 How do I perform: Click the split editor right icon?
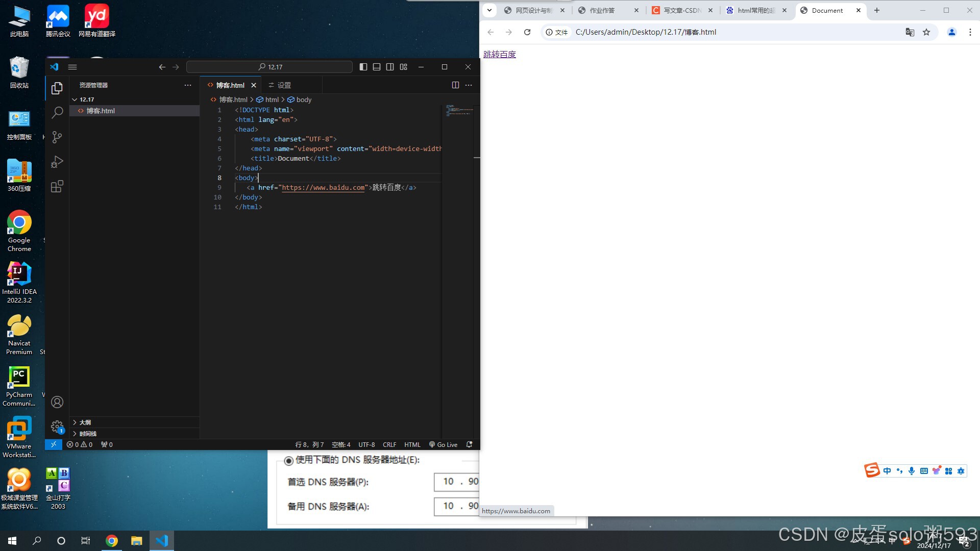coord(455,85)
